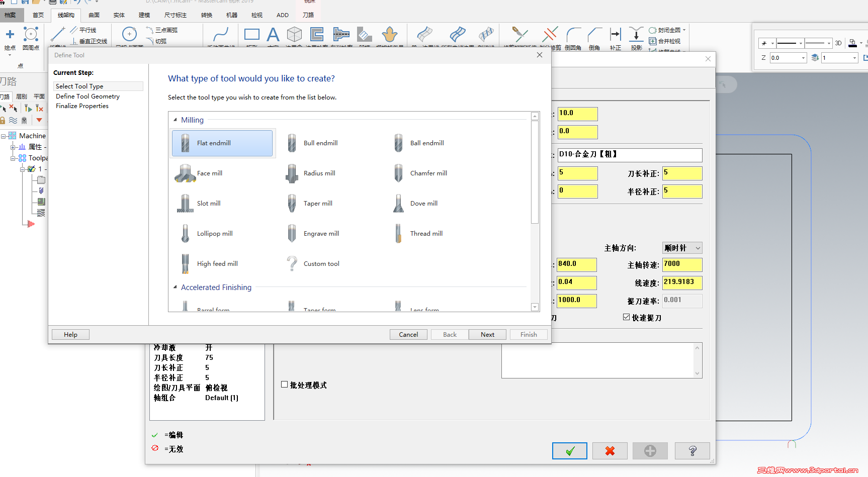Pick the Ball endmill tool type
This screenshot has width=868, height=477.
point(419,143)
